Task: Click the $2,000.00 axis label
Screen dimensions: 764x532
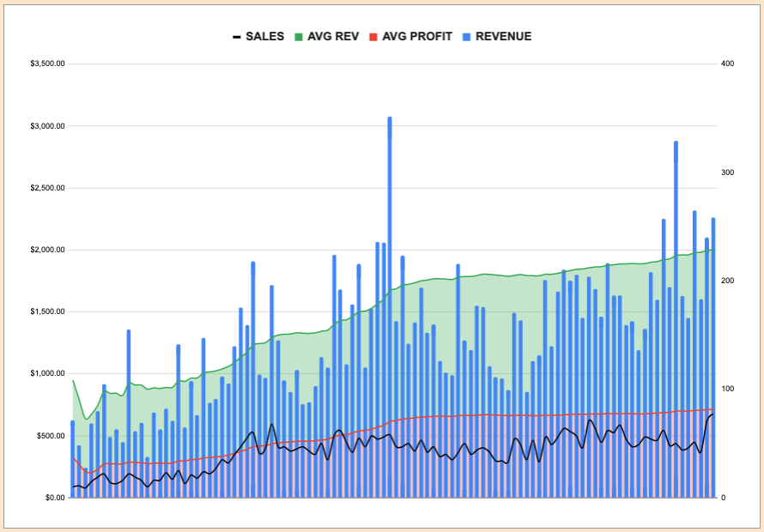Action: [x=48, y=250]
